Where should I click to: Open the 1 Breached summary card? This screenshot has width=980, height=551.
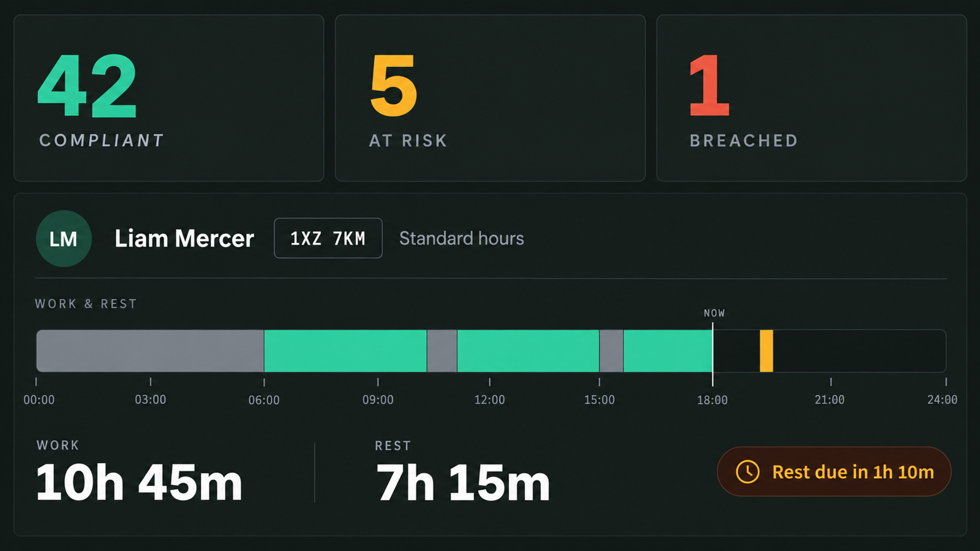tap(812, 98)
